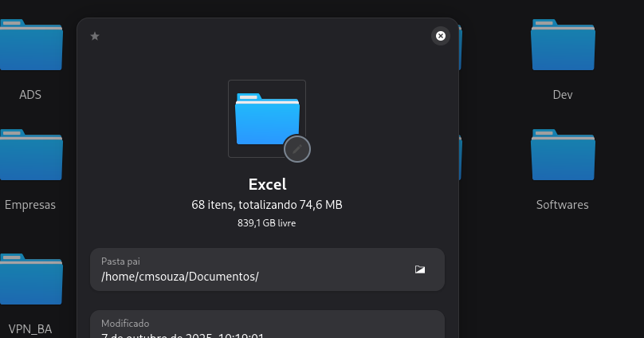The image size is (644, 338).
Task: Select the ADS folder icon
Action: point(30,46)
